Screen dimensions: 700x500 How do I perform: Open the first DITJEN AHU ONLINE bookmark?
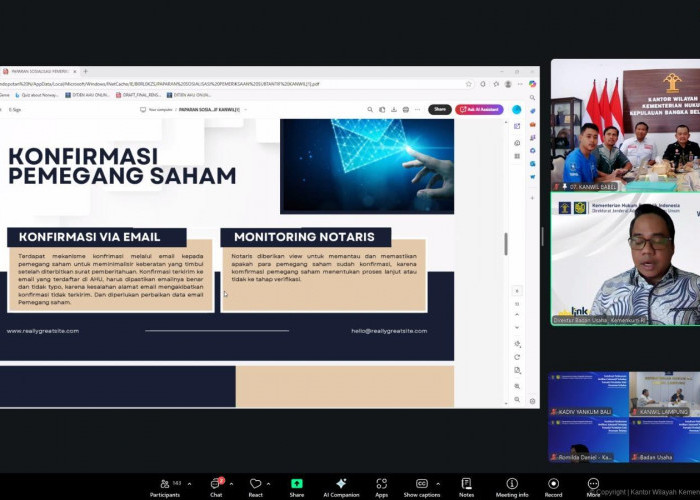[x=87, y=95]
